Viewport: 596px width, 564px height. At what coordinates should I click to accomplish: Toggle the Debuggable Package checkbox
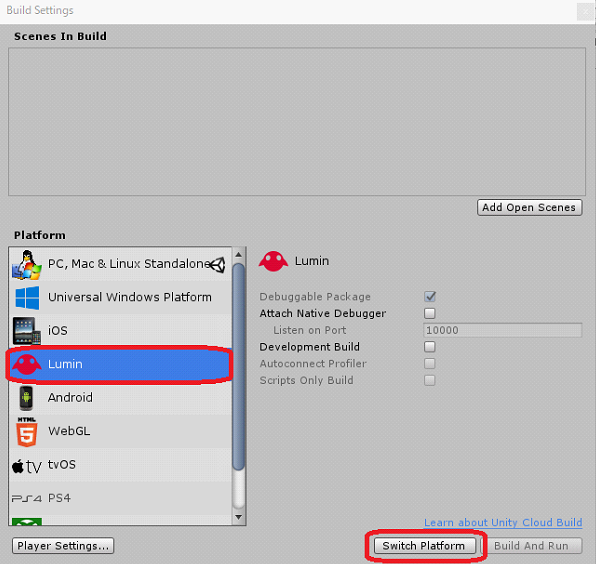click(430, 296)
